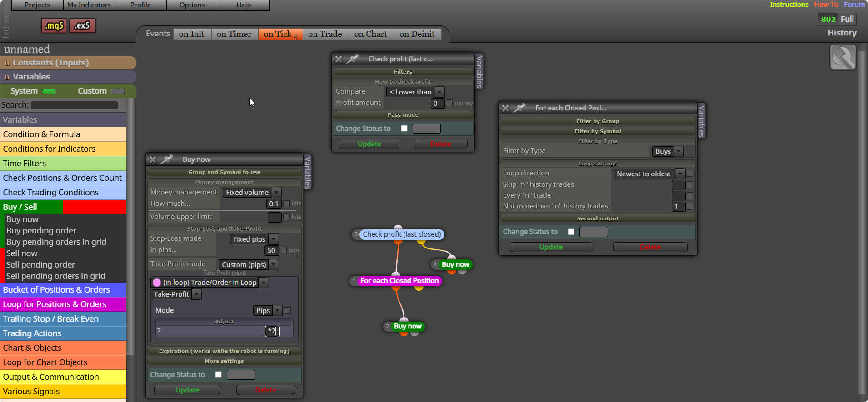The height and width of the screenshot is (402, 868).
Task: Open Money management Fixed volume dropdown
Action: coord(252,193)
